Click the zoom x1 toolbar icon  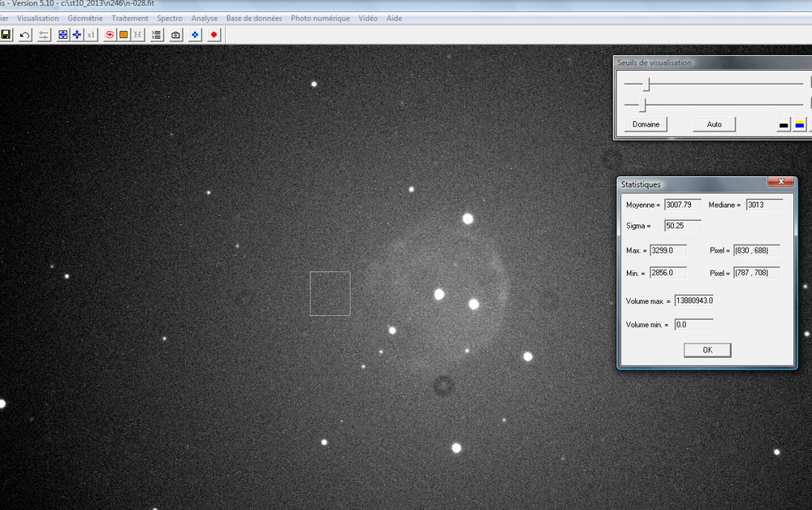[91, 35]
